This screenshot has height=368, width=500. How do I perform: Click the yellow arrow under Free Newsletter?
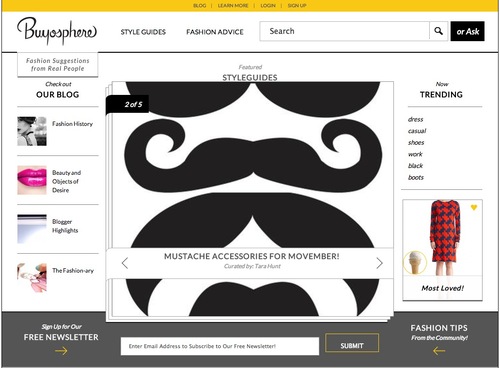61,351
